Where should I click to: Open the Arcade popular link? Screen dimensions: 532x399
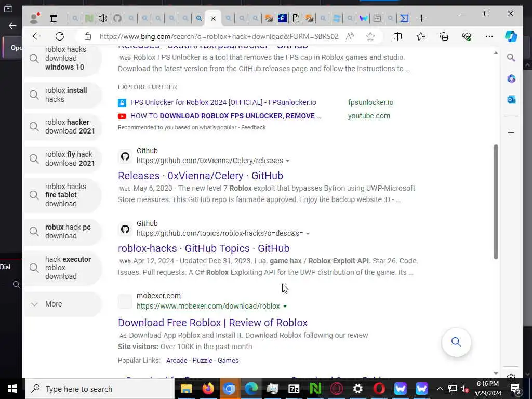pos(177,361)
